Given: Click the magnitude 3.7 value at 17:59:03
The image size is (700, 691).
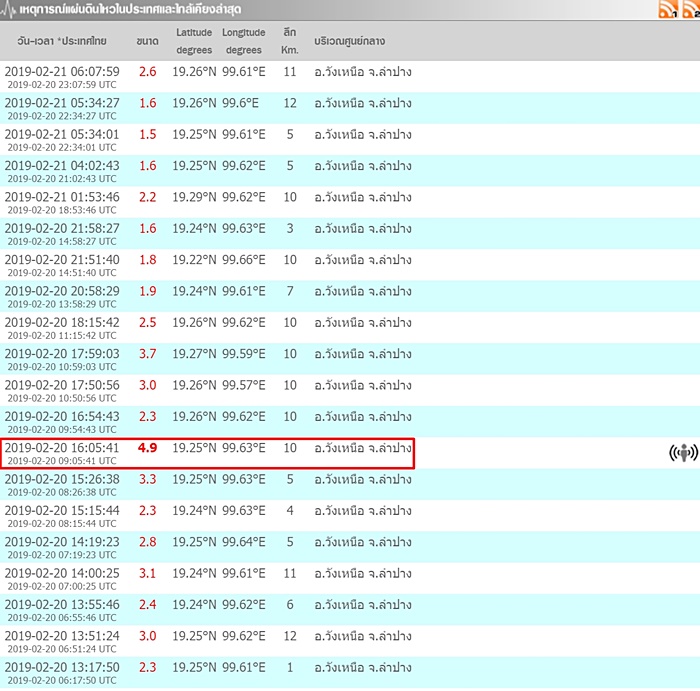Looking at the screenshot, I should click(x=147, y=354).
